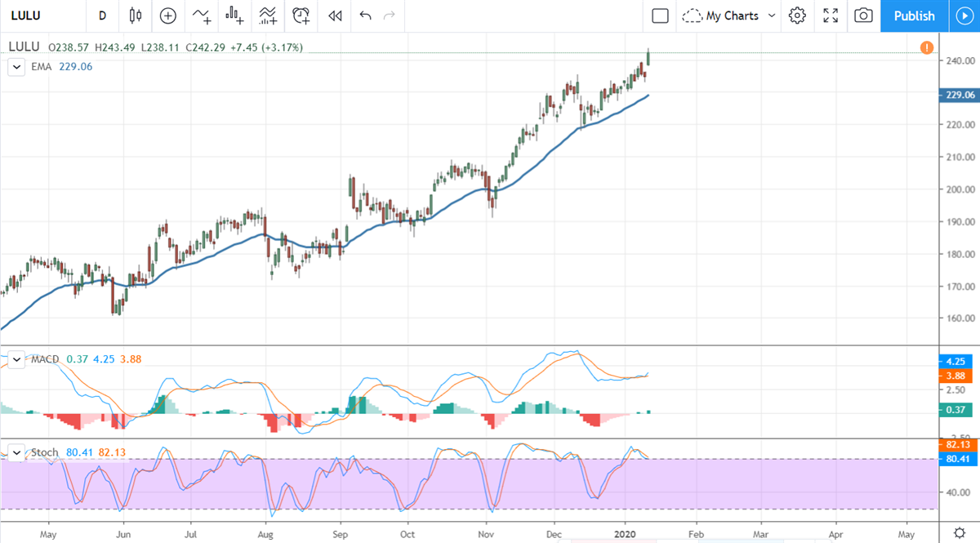This screenshot has height=543, width=980.
Task: Toggle fullscreen mode for the chart
Action: coord(831,16)
